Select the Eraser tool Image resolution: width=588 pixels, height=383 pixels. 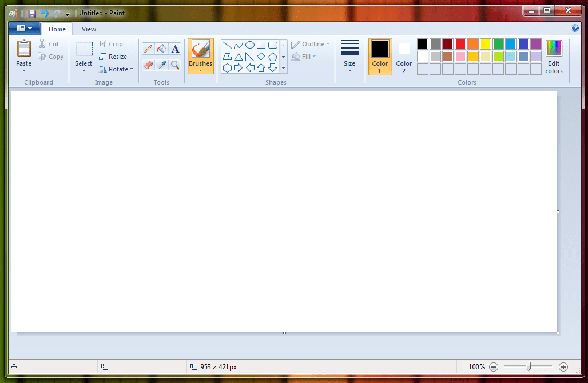click(x=148, y=65)
